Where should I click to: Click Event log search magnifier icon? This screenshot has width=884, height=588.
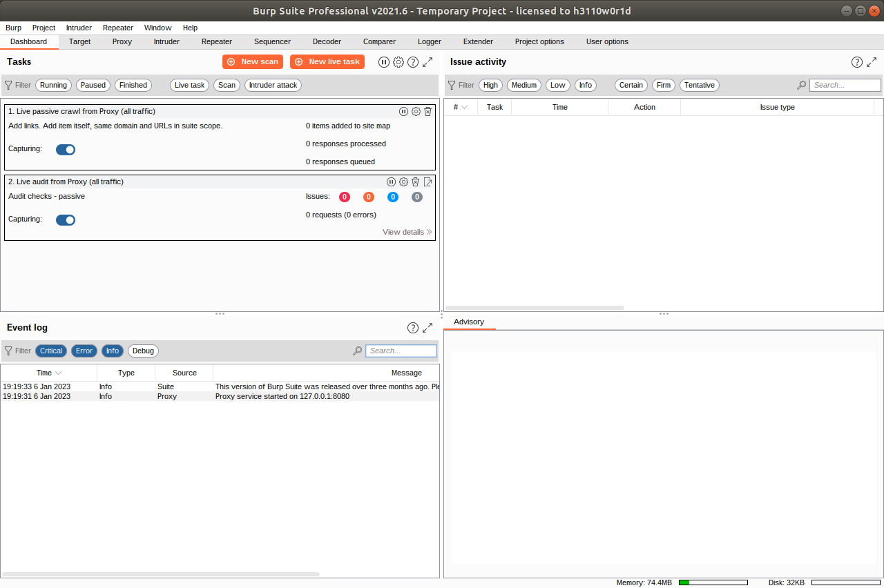click(357, 351)
